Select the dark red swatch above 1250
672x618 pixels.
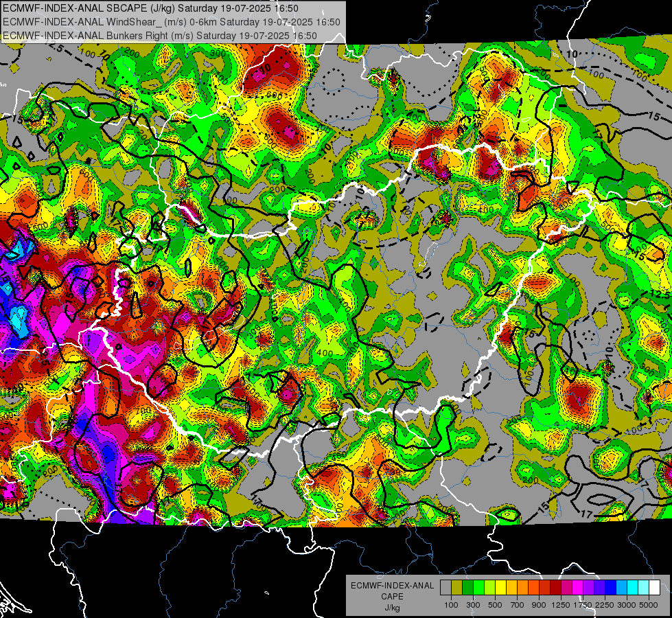coord(556,588)
